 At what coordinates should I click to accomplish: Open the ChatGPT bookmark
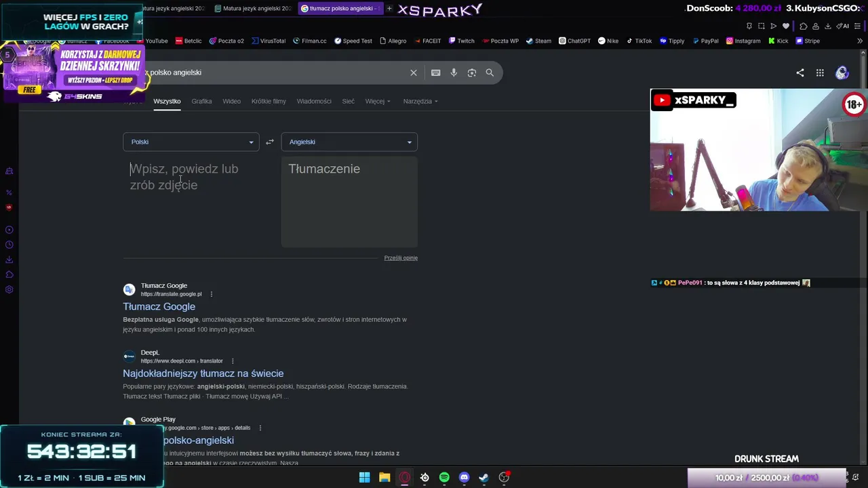coord(575,41)
